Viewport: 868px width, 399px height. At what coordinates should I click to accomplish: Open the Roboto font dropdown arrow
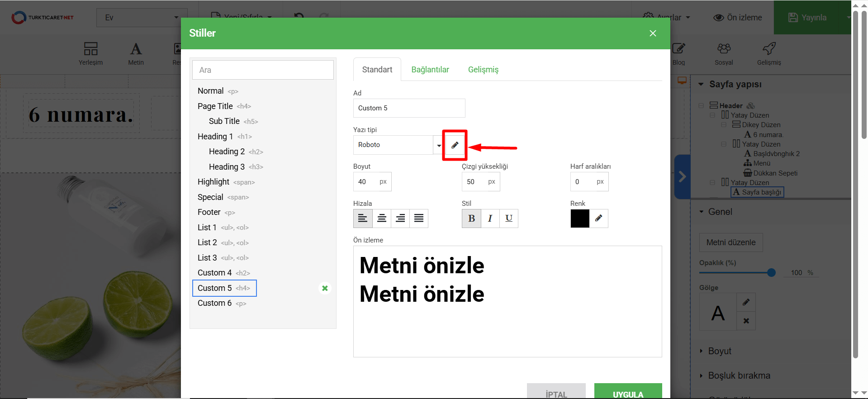(438, 145)
